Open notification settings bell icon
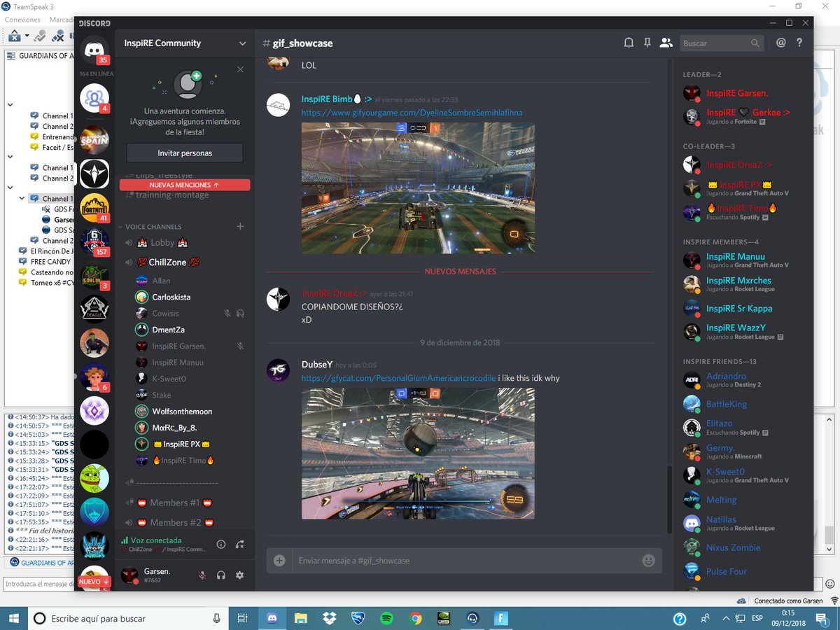840x630 pixels. click(629, 43)
